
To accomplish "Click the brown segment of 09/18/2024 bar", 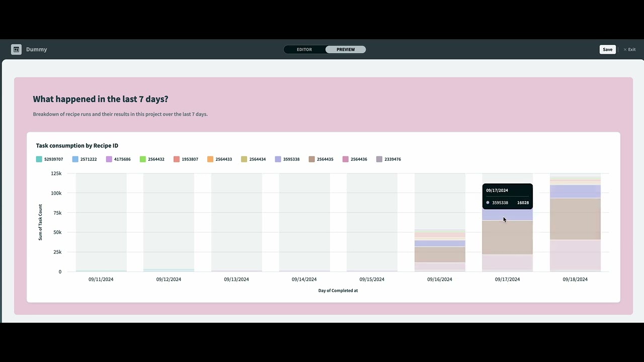I will coord(575,219).
